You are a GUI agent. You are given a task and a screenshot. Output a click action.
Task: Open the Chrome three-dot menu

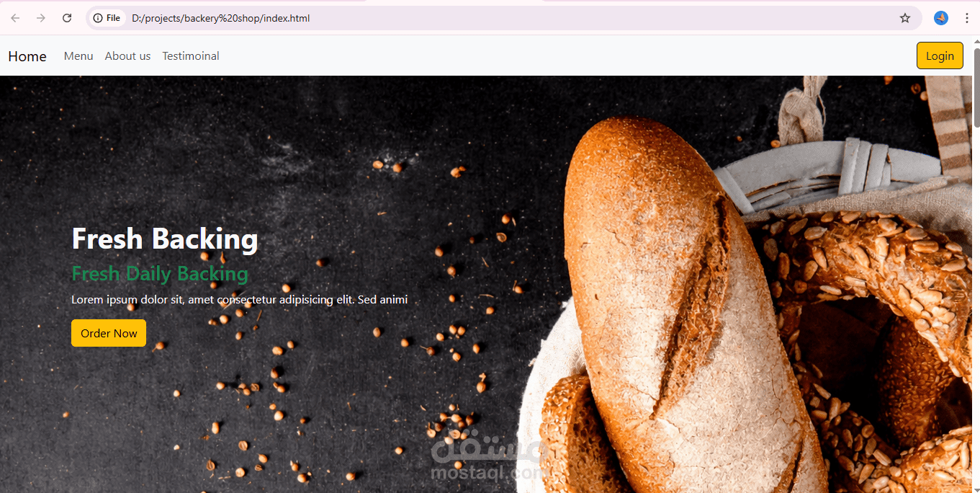(967, 18)
